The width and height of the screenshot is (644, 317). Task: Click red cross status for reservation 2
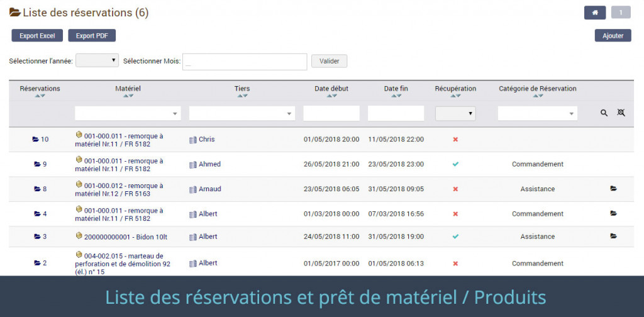[x=455, y=264]
